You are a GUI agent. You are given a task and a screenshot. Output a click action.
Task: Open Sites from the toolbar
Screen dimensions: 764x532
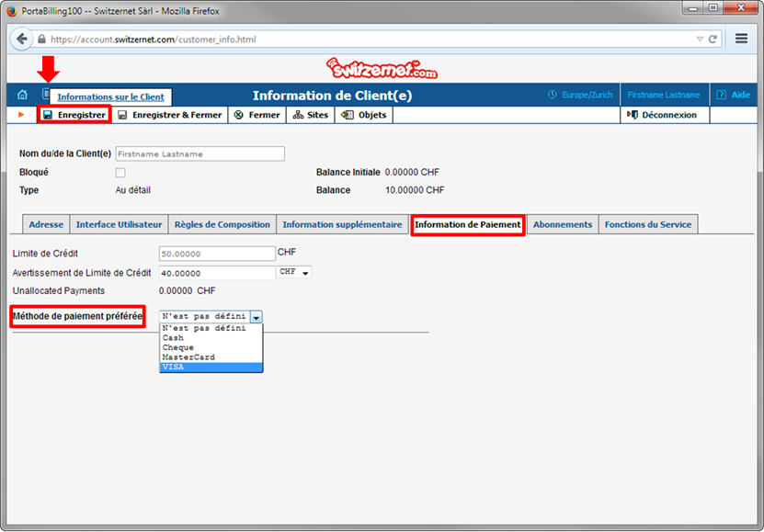coord(311,115)
